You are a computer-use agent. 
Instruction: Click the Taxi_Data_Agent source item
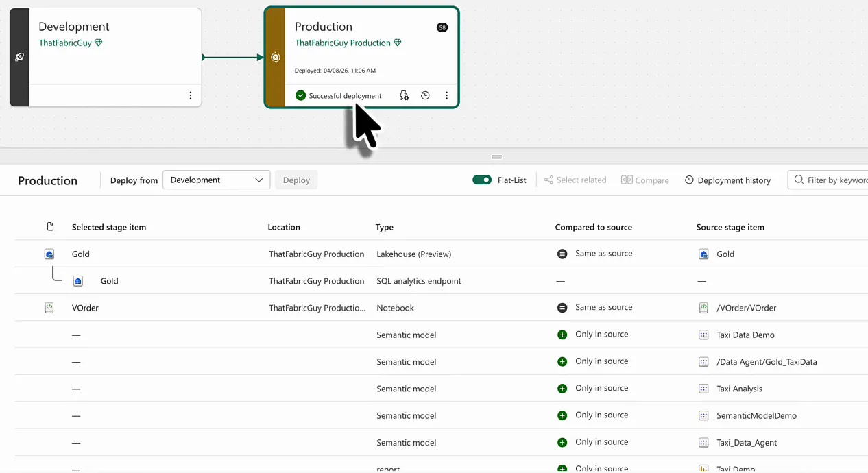coord(747,443)
